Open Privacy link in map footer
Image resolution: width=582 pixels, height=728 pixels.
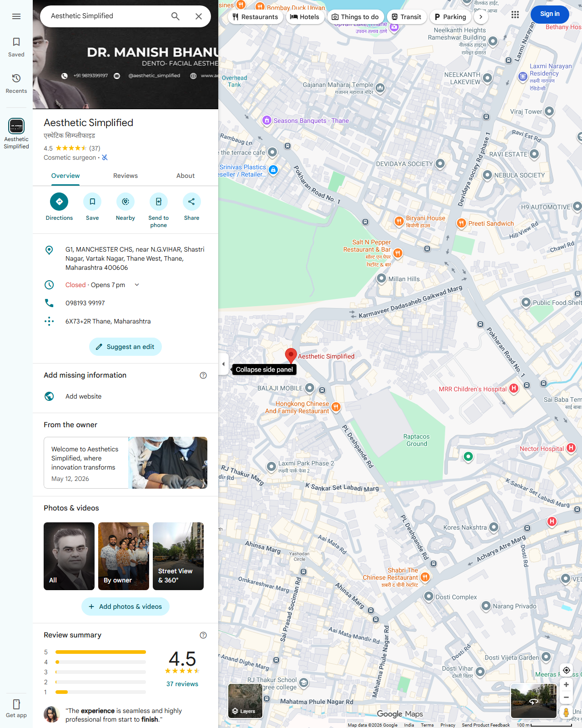point(447,725)
